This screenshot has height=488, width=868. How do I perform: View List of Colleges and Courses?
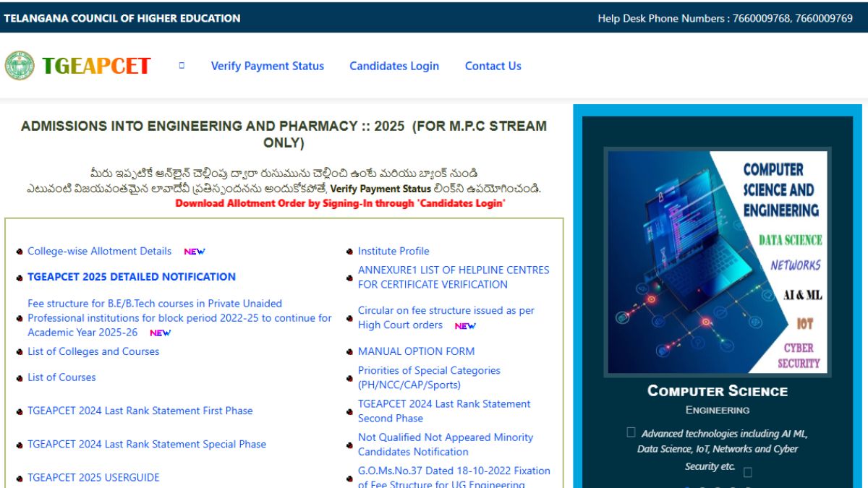point(93,351)
